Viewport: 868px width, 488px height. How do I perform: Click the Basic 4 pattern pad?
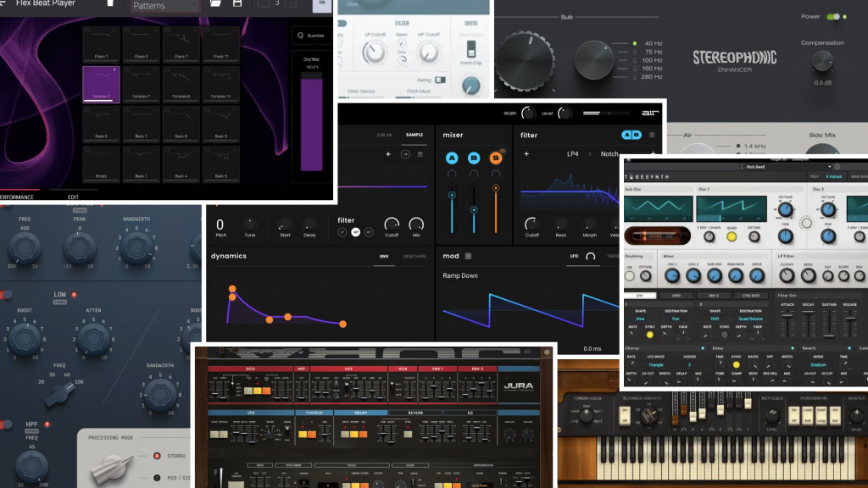(x=181, y=164)
